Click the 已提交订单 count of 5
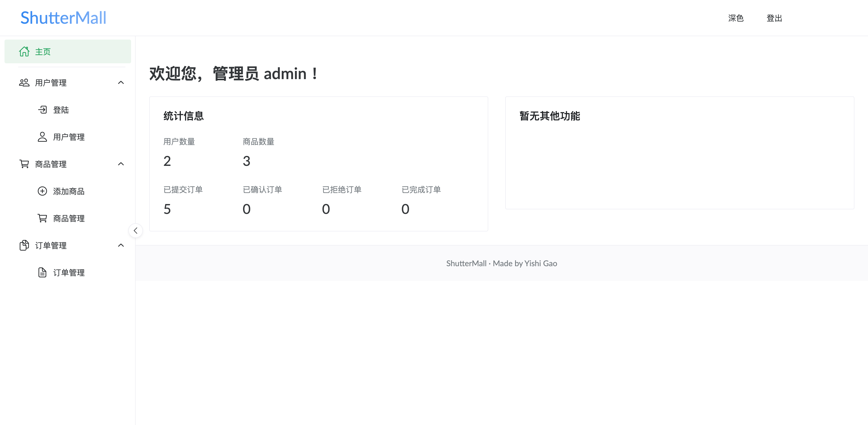 point(167,209)
